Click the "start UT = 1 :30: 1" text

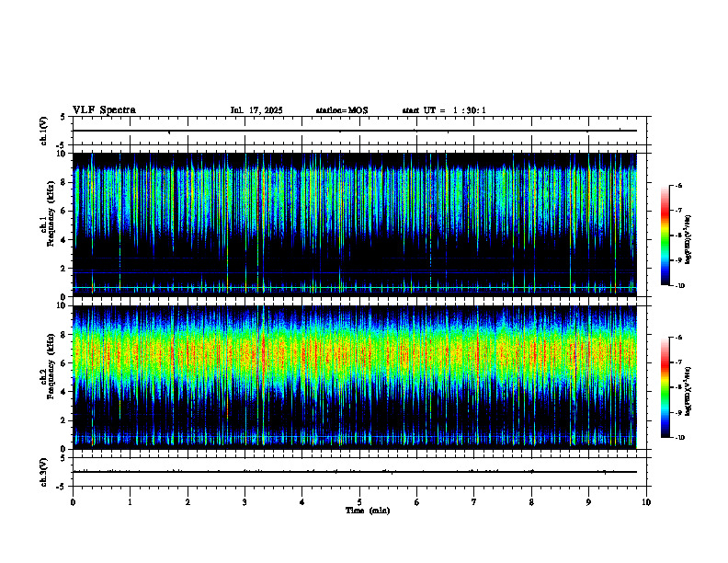coord(444,110)
